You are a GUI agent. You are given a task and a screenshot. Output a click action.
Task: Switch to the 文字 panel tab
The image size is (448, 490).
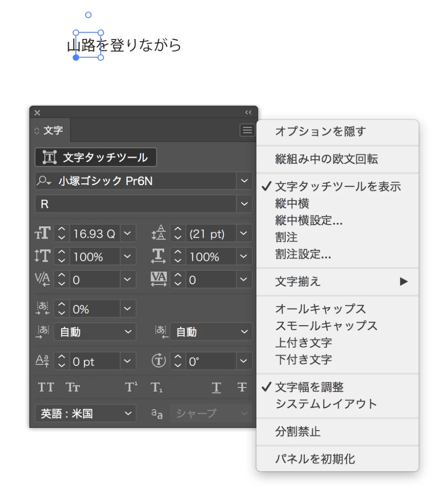[50, 130]
